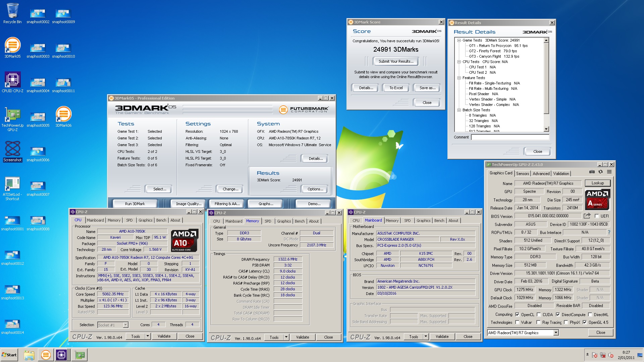Open Bench tab in CPU-Z Mainboard window
Screen dimensions: 644x362
click(x=439, y=221)
